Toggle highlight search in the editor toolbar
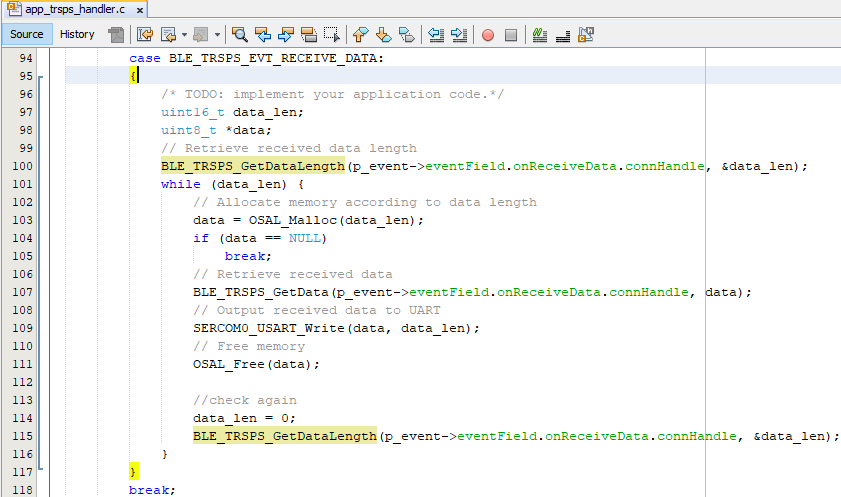Viewport: 841px width, 497px height. click(309, 34)
